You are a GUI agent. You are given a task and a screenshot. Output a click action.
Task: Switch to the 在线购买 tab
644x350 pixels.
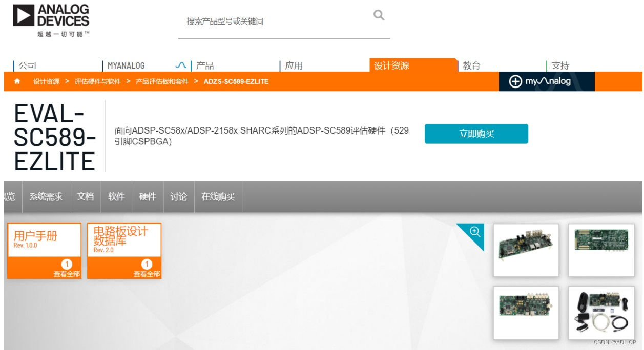pyautogui.click(x=218, y=196)
